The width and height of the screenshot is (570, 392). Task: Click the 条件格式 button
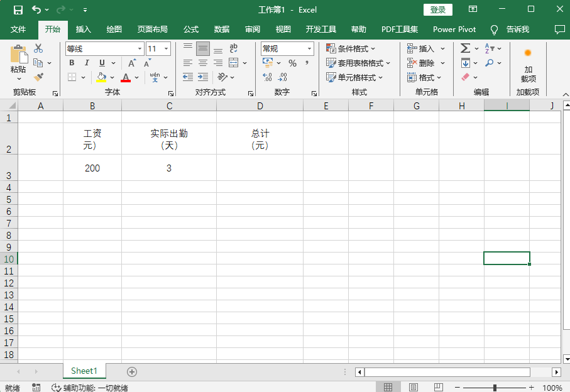point(350,48)
